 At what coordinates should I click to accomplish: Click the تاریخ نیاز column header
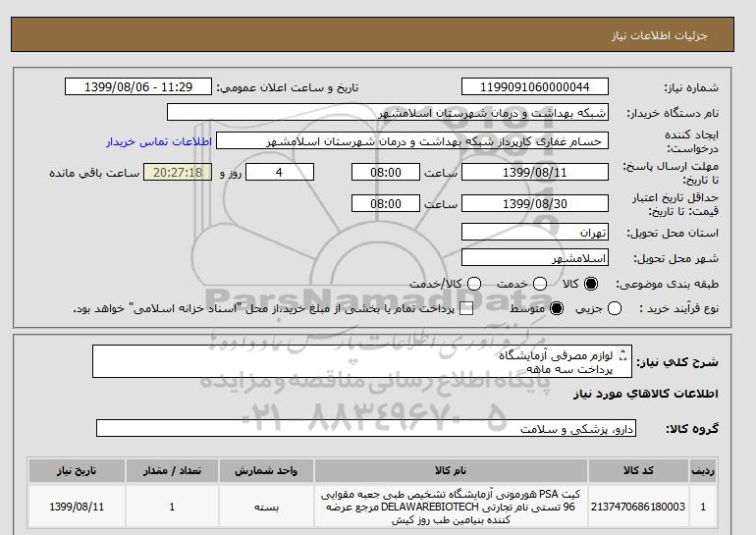point(77,470)
